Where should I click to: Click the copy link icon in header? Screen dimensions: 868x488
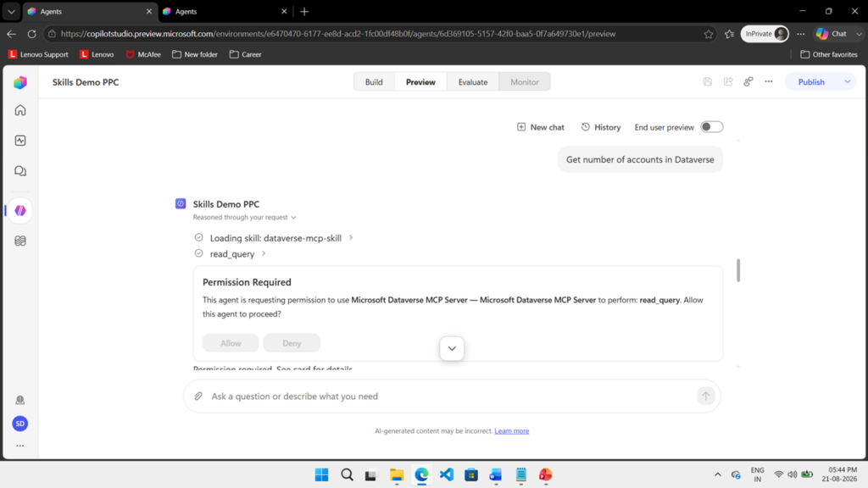point(748,82)
